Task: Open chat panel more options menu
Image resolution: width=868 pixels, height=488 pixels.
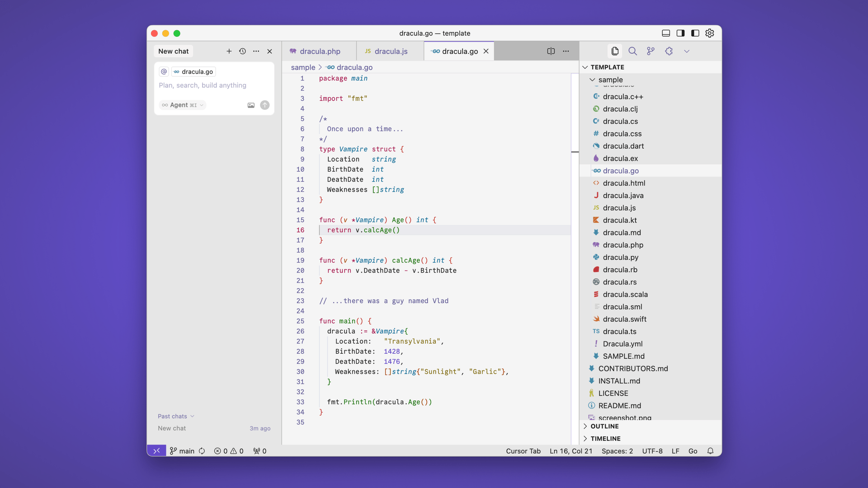Action: coord(256,51)
